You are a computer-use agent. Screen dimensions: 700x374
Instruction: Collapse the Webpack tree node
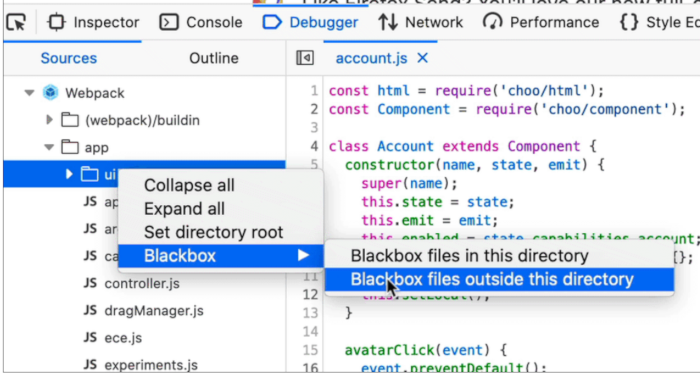point(29,93)
